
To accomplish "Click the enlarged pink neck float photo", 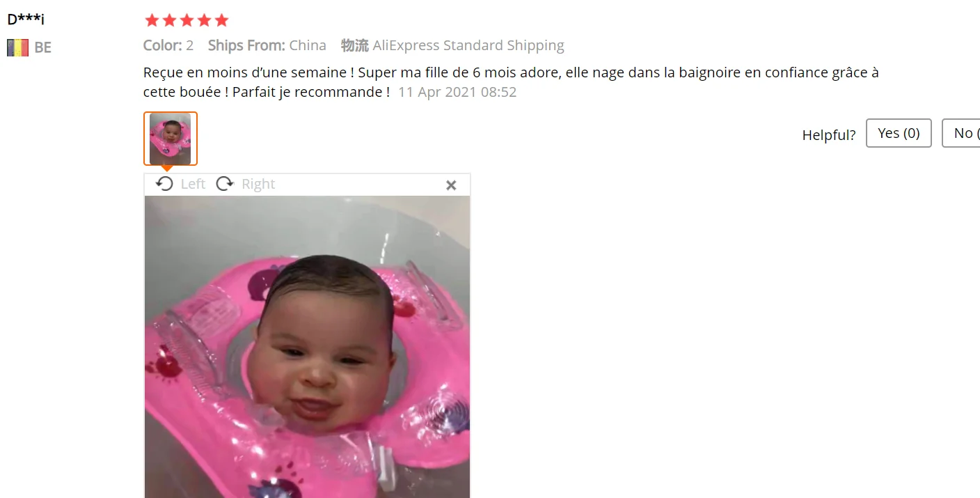I will point(307,347).
